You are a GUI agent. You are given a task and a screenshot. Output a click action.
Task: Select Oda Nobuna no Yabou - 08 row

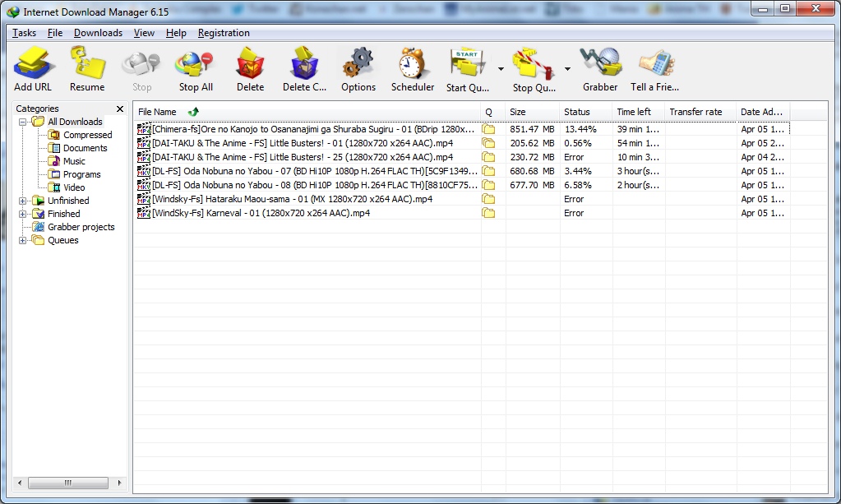coord(462,185)
